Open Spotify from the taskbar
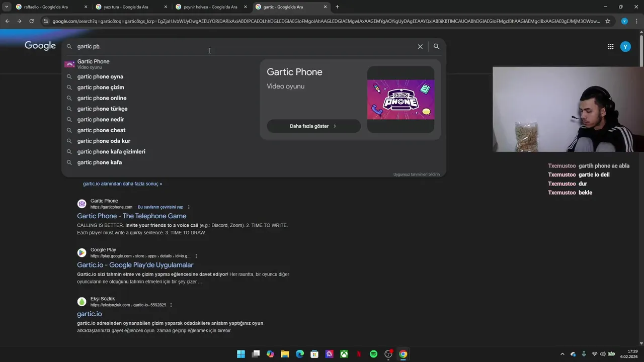The width and height of the screenshot is (644, 362). [x=373, y=354]
